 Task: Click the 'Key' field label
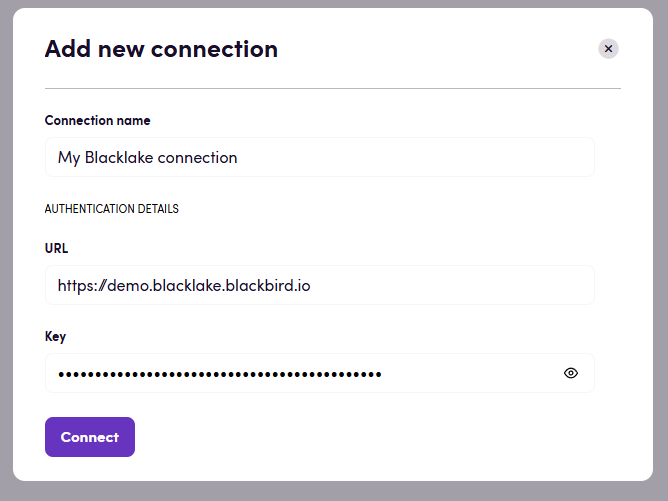(56, 336)
